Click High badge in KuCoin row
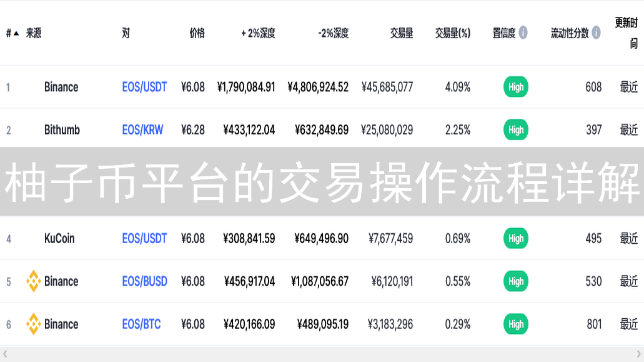This screenshot has width=644, height=362. click(x=516, y=238)
